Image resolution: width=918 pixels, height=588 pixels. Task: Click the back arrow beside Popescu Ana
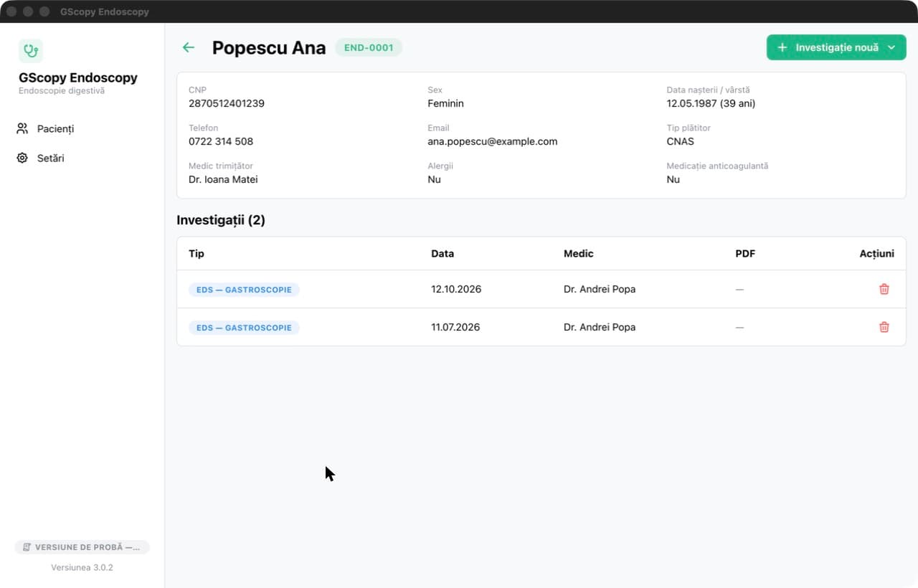189,47
